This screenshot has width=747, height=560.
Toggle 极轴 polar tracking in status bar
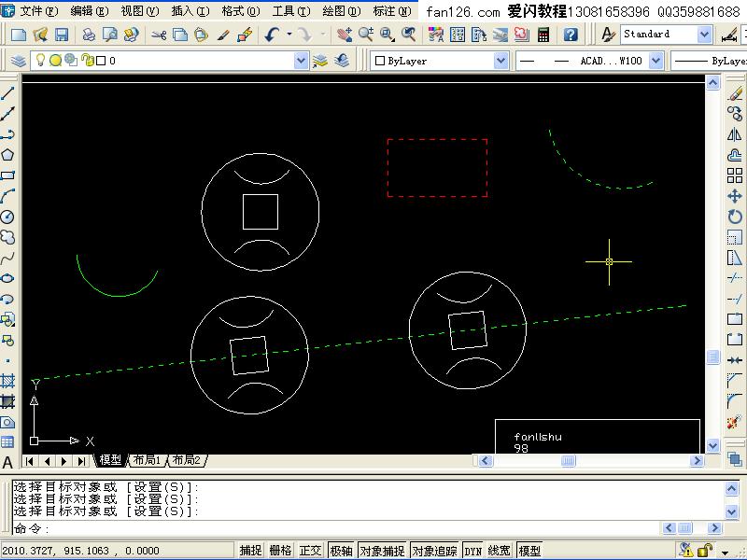(x=341, y=551)
